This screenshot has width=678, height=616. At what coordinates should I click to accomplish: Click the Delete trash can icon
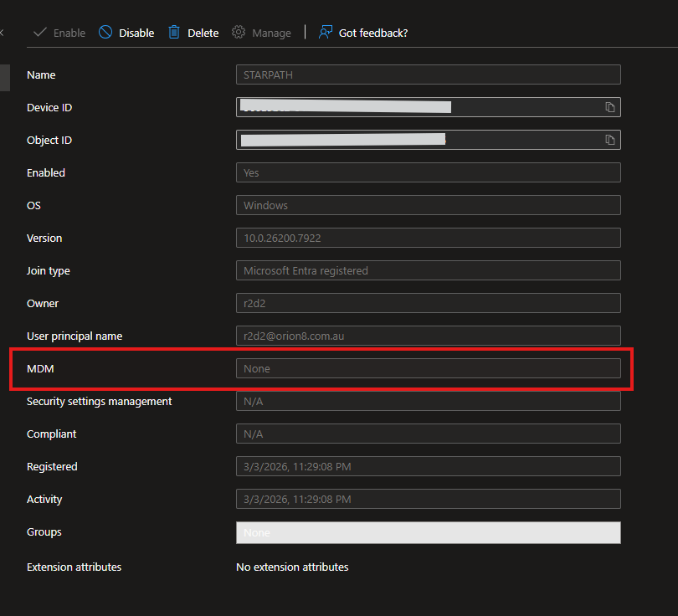(x=174, y=33)
